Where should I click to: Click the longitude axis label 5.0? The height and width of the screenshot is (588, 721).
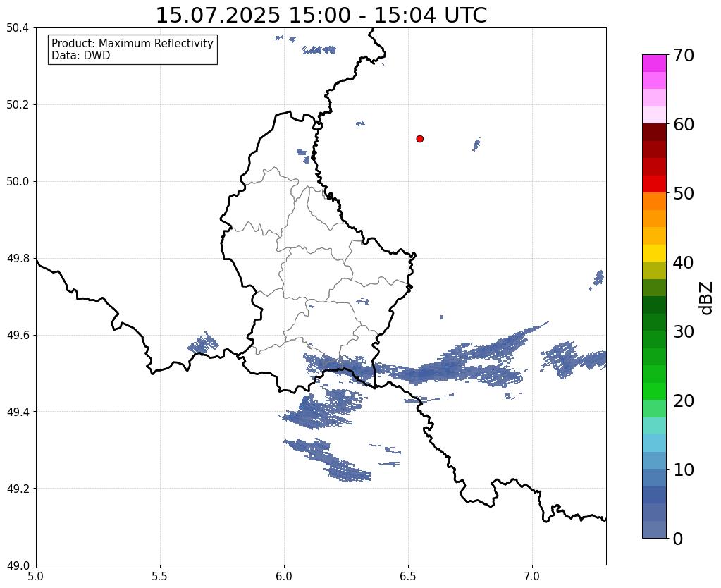[36, 576]
